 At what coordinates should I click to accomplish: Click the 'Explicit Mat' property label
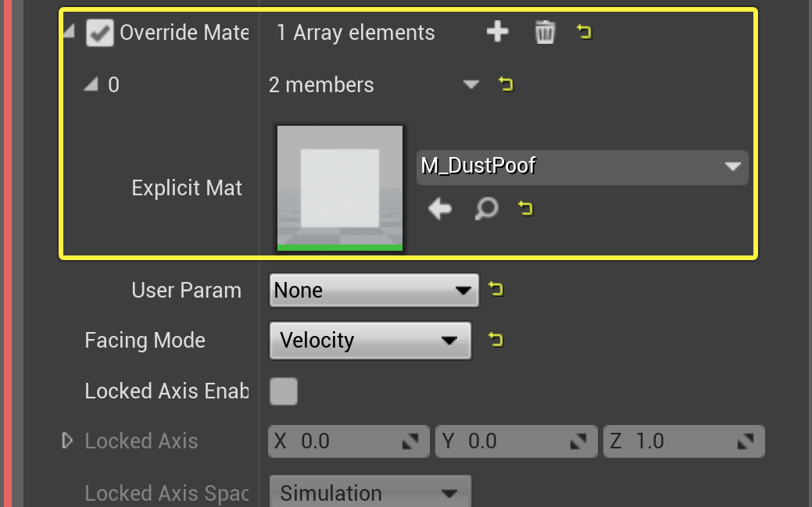pyautogui.click(x=187, y=188)
